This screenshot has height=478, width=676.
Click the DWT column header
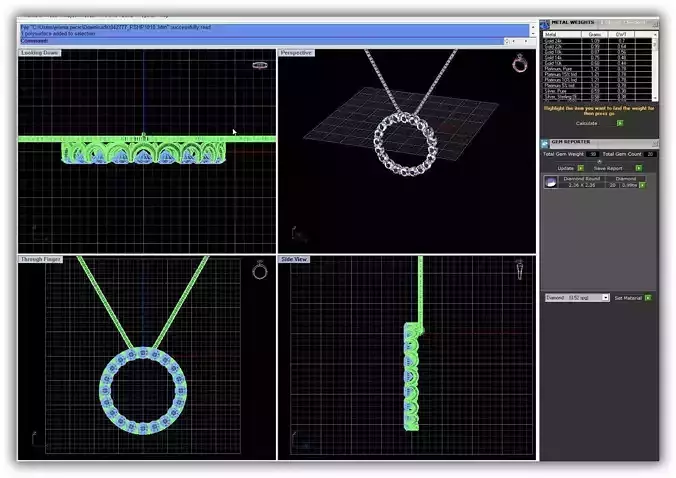click(x=621, y=34)
